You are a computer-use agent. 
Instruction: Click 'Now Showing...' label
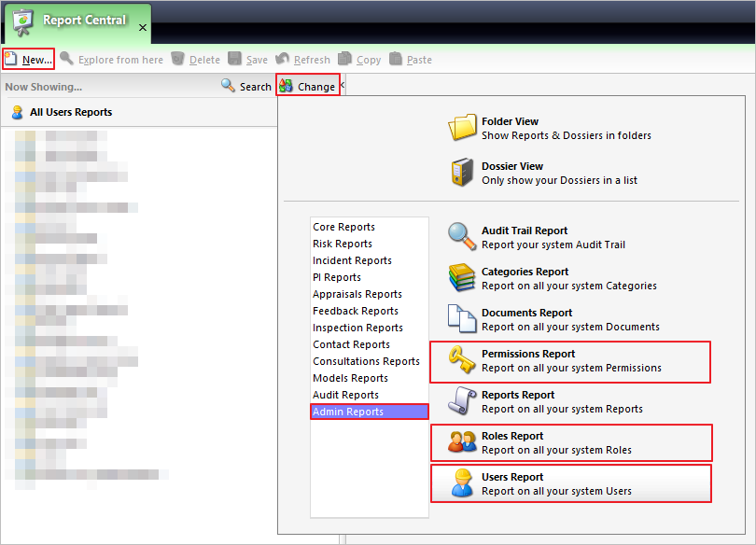(x=43, y=87)
